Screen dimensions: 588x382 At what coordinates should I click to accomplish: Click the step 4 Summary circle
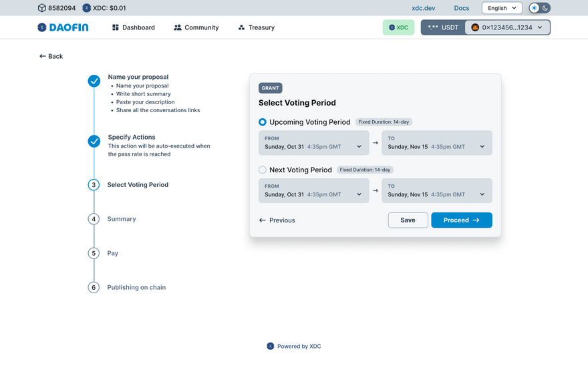pos(94,219)
